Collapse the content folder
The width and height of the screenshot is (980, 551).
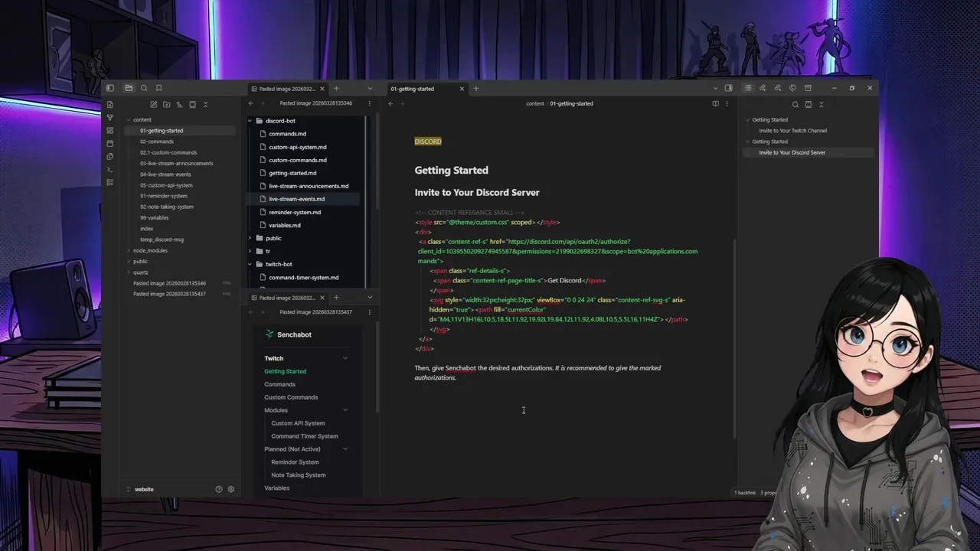tap(127, 119)
